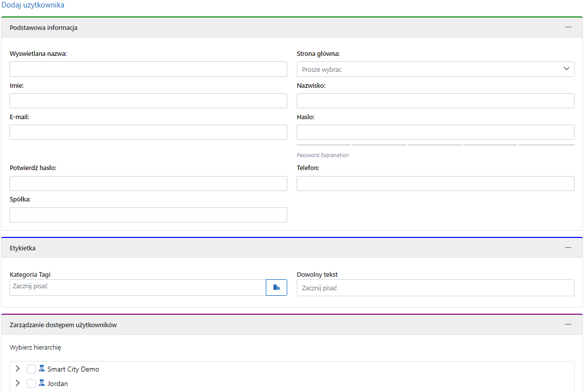Focus the Nazwisko text field
The width and height of the screenshot is (585, 392).
[435, 101]
